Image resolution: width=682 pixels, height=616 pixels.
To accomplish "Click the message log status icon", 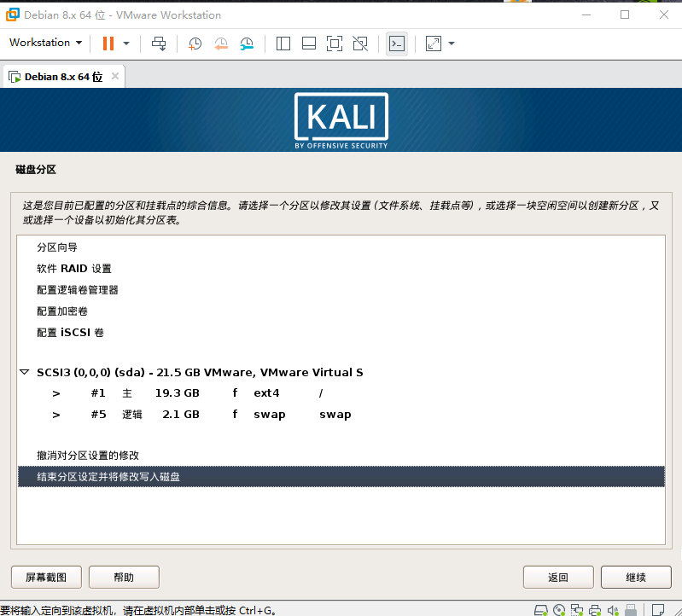I will click(657, 610).
